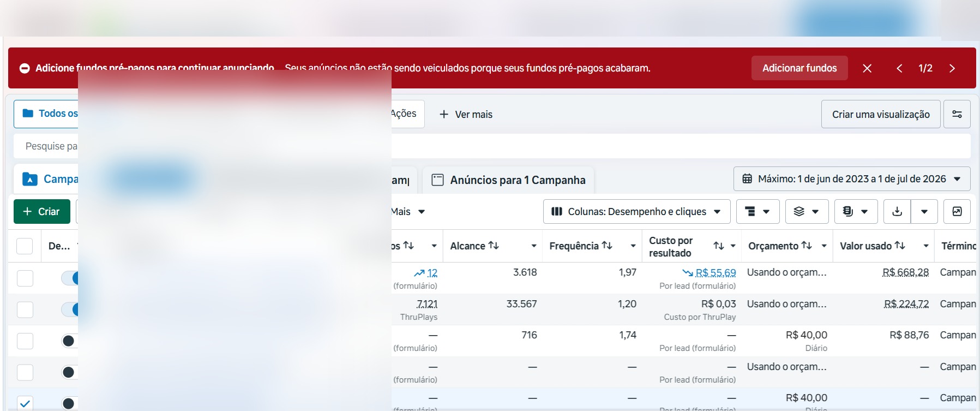Click the folder icon beside Todos os
This screenshot has width=980, height=411.
click(x=28, y=114)
